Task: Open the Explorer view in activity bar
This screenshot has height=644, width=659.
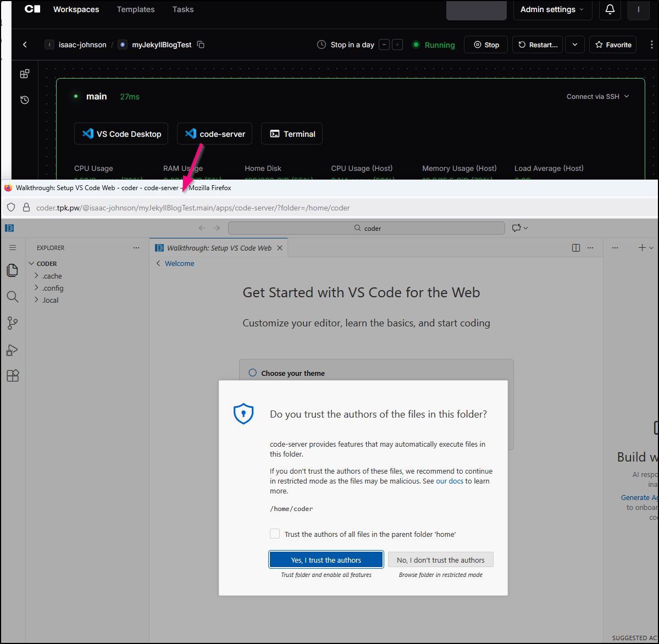Action: 12,270
